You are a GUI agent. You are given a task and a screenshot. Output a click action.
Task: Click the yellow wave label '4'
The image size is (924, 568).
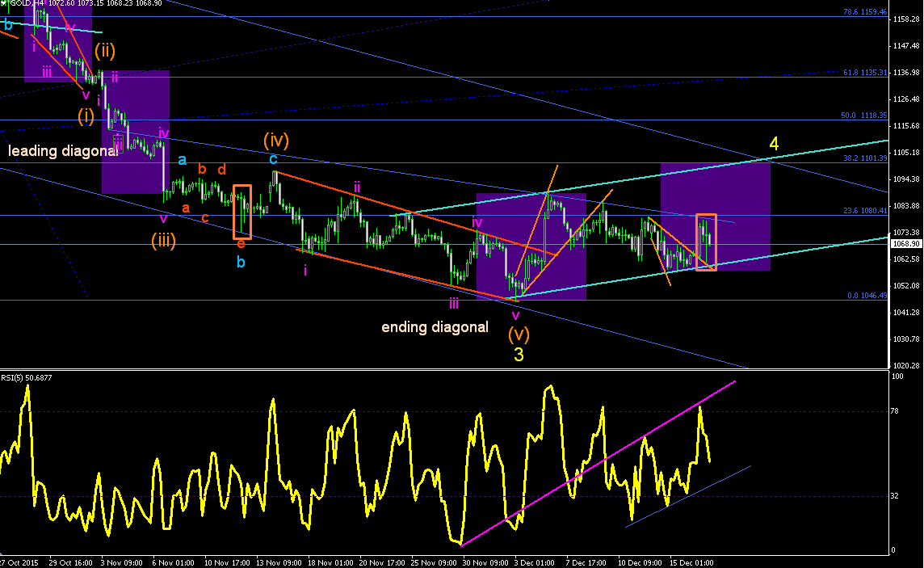(x=775, y=144)
